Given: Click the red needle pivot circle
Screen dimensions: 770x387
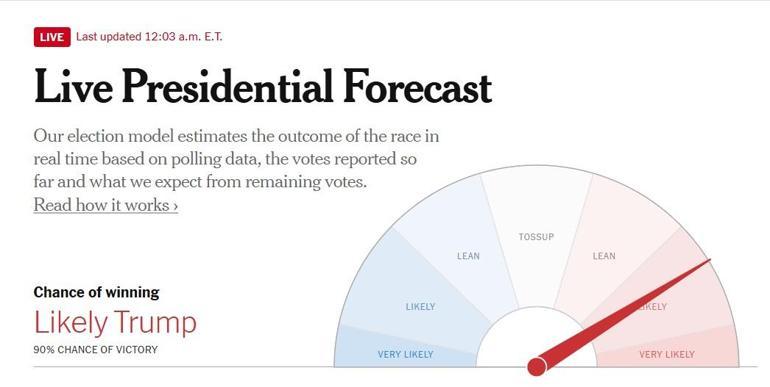Looking at the screenshot, I should pos(537,366).
